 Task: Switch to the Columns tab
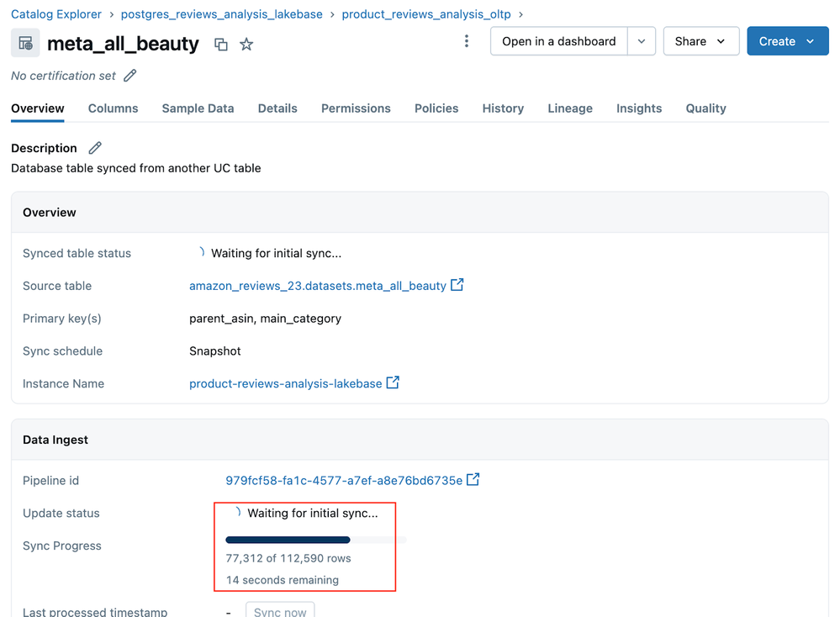[x=113, y=108]
